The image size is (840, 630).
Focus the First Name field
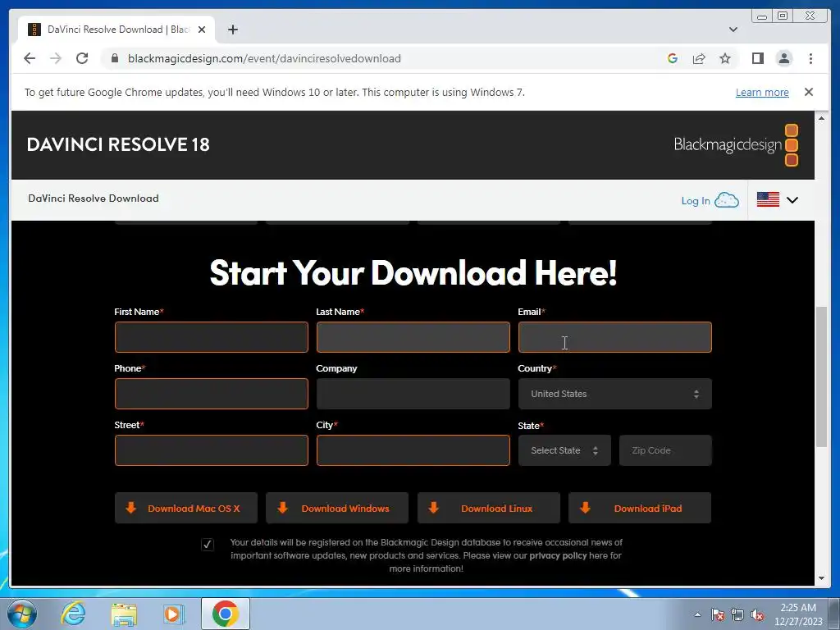click(x=211, y=337)
